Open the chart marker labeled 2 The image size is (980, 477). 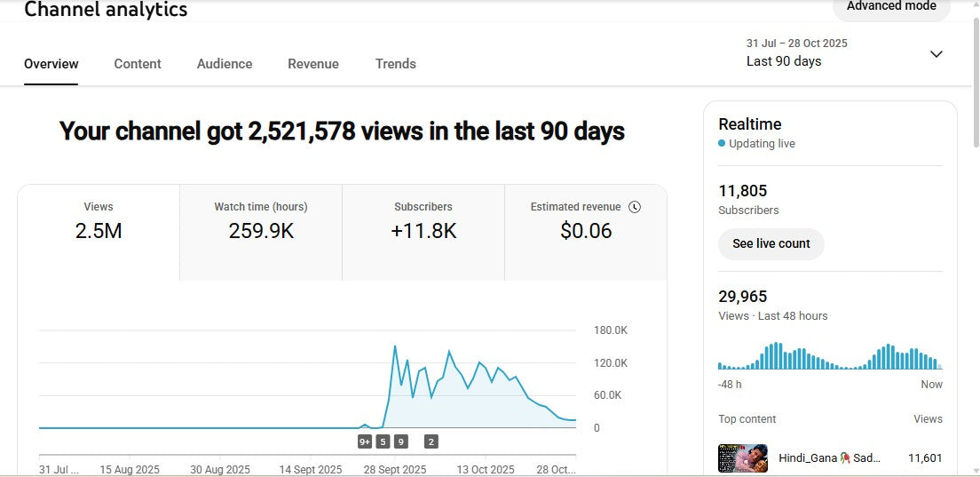[x=431, y=441]
